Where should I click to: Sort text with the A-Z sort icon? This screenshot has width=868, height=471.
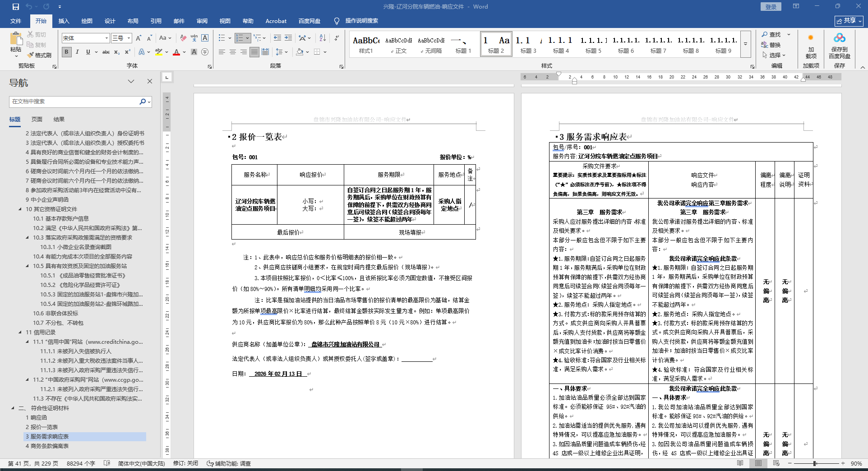click(323, 38)
